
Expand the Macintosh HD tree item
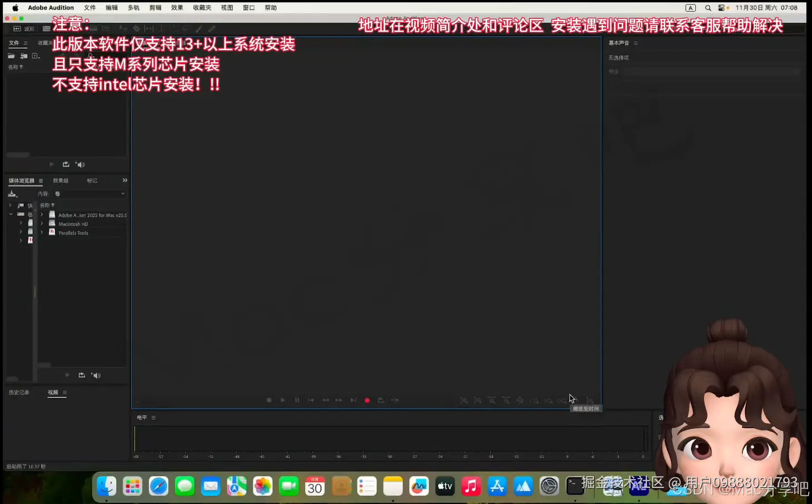click(x=42, y=224)
